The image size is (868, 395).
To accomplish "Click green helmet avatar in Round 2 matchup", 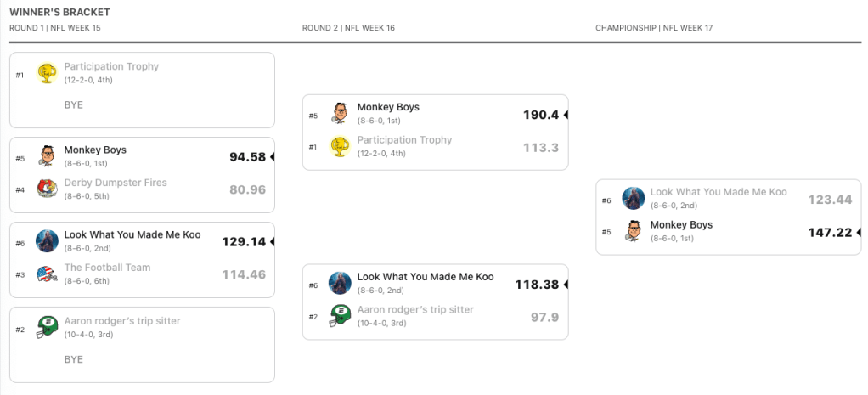I will [x=341, y=316].
